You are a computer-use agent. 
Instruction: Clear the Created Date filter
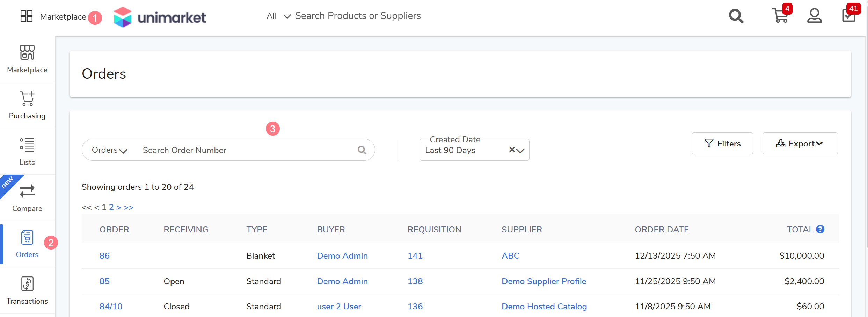tap(512, 150)
